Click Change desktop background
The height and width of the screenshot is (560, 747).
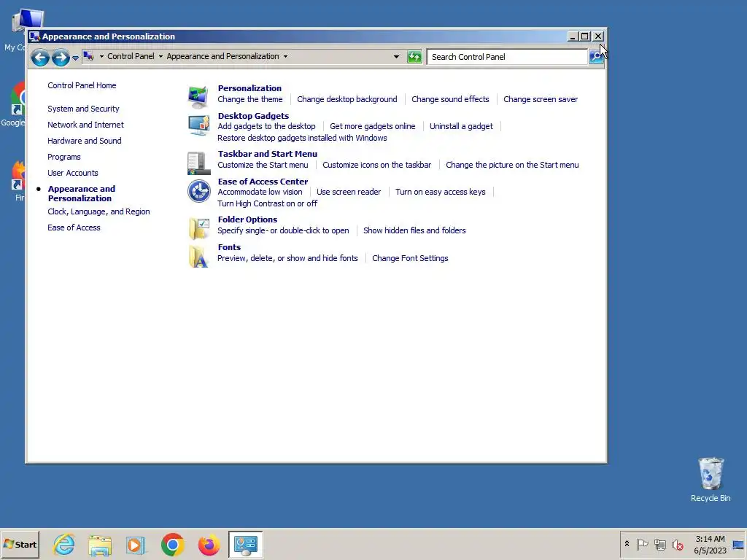point(347,99)
